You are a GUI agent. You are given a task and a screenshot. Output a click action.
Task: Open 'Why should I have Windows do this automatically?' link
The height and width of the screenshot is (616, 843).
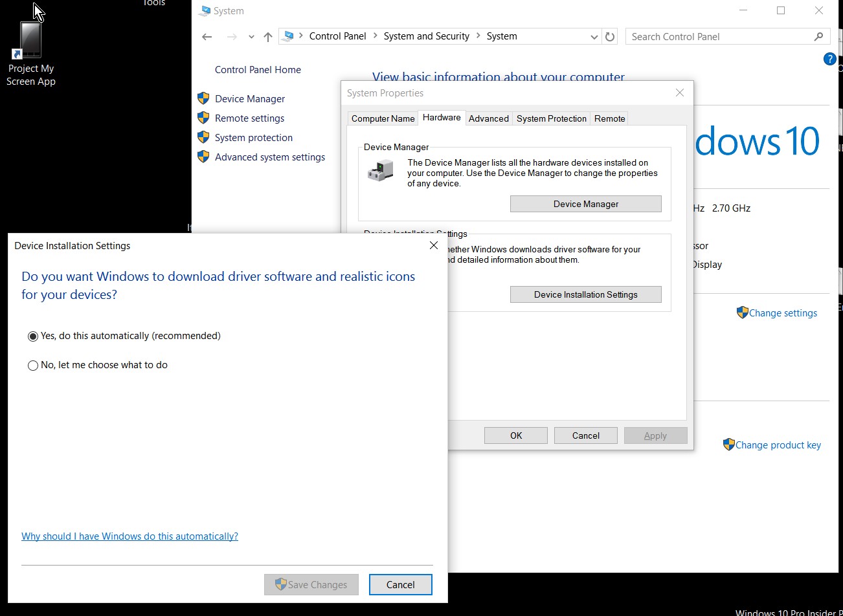[129, 536]
